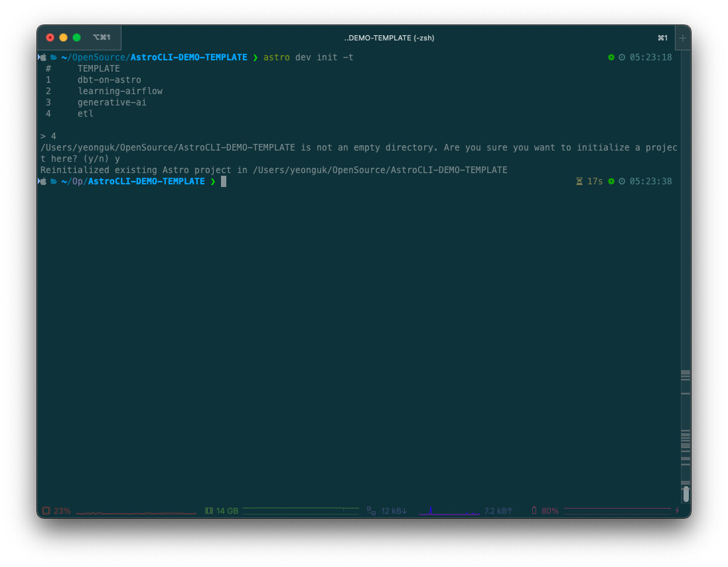The image size is (728, 567).
Task: Select the ⌥⌘1 terminal tab
Action: pos(102,38)
